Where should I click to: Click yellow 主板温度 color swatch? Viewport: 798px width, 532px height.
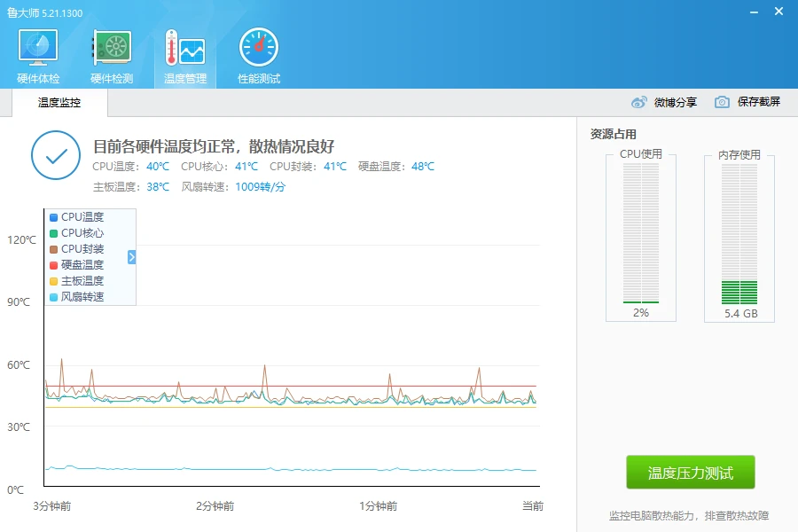[53, 281]
